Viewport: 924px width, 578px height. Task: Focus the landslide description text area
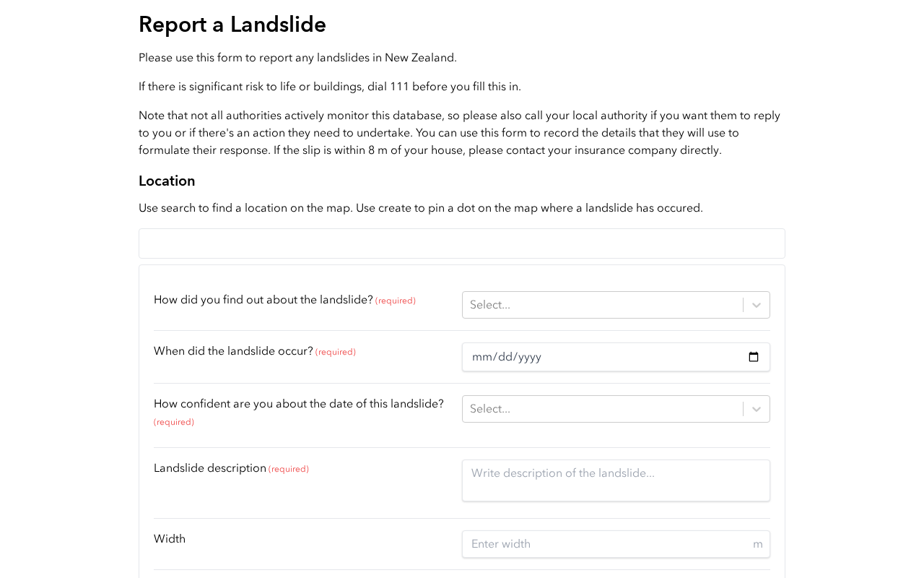click(616, 480)
